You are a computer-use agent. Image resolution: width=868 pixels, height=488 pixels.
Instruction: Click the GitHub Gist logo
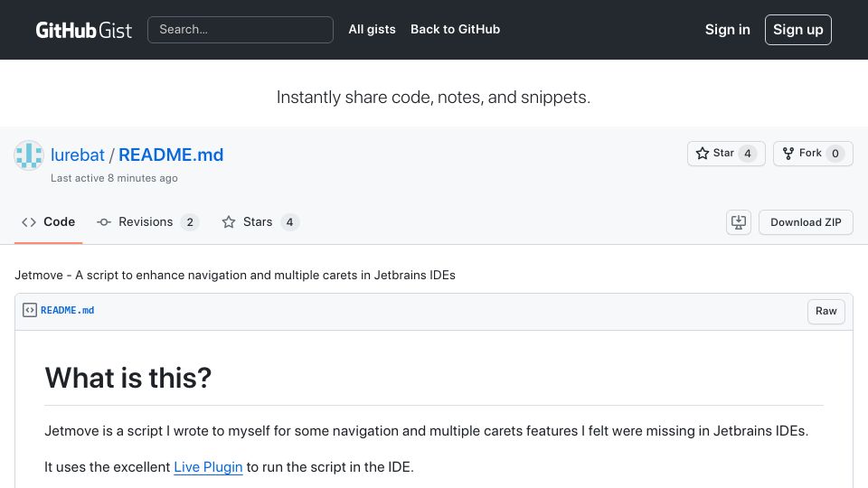tap(83, 30)
